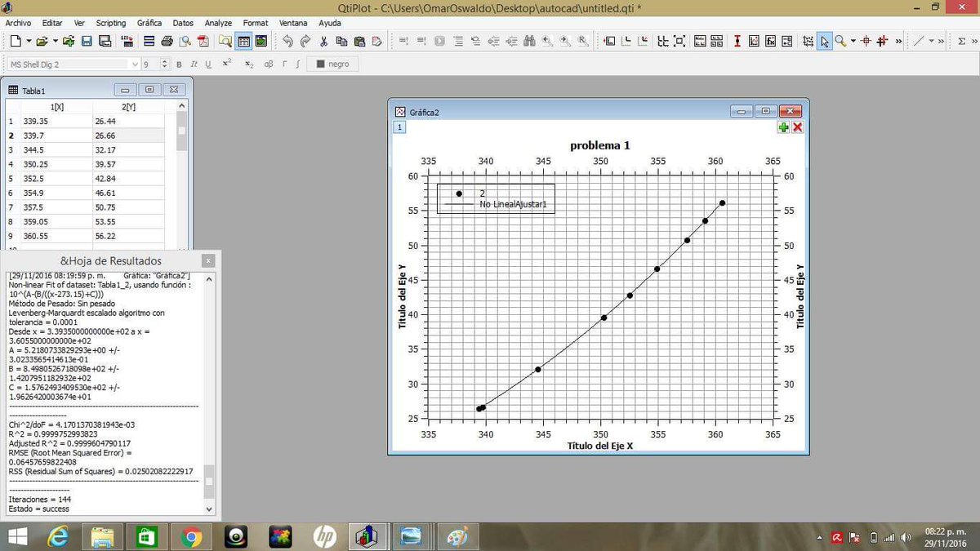Save the project using floppy disk icon
980x551 pixels.
click(87, 41)
